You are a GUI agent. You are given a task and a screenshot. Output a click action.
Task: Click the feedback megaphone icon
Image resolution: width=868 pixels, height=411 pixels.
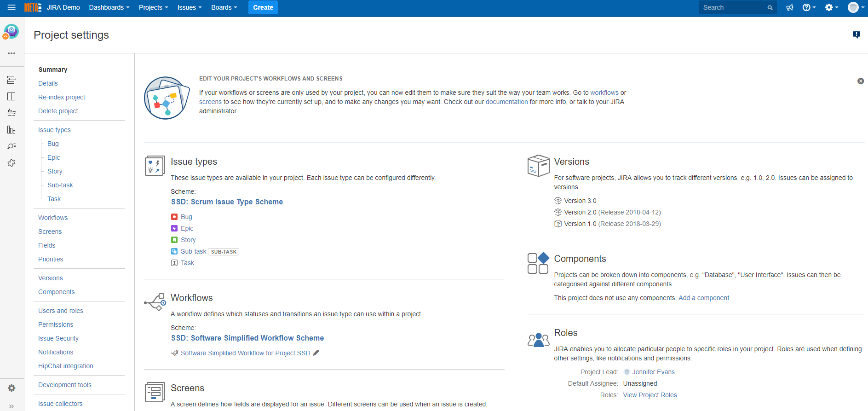pyautogui.click(x=789, y=7)
